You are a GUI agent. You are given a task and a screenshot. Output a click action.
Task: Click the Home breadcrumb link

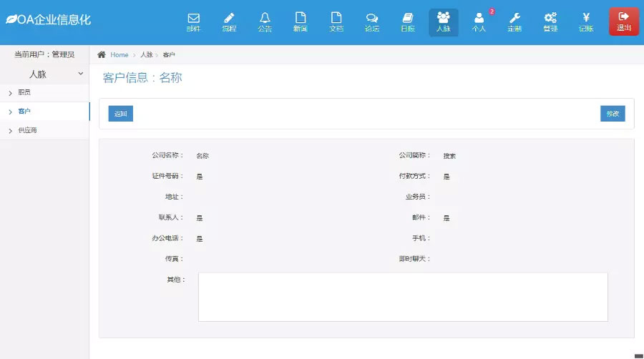(x=119, y=55)
